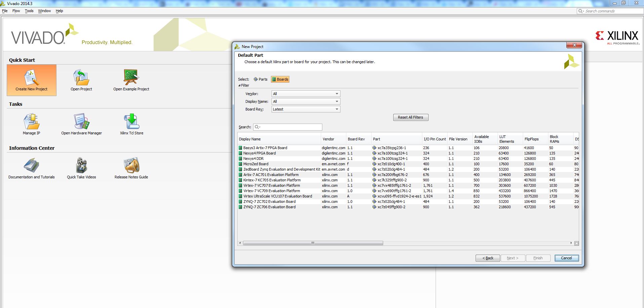Select the MicroZed Board row
Image resolution: width=644 pixels, height=308 pixels.
[408, 164]
